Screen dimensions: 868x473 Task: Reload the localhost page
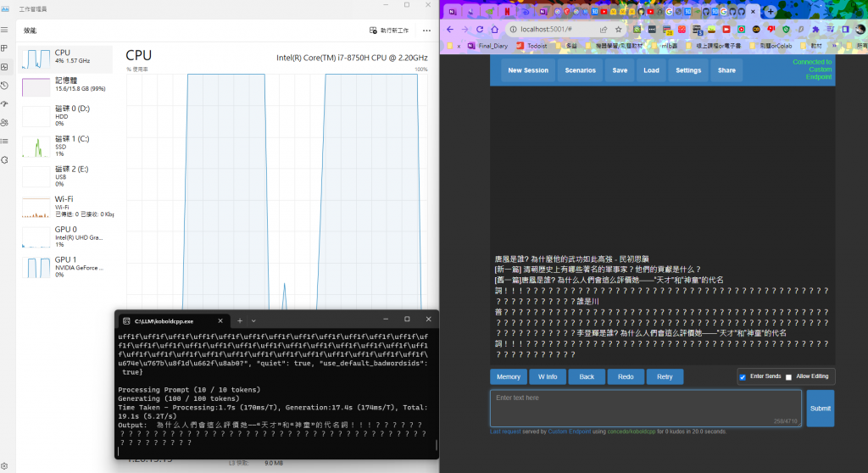(480, 30)
